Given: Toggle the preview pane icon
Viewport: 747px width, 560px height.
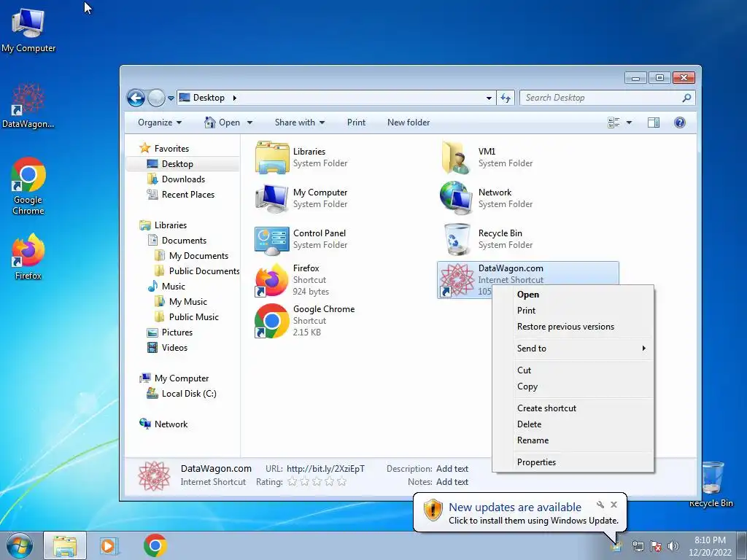Looking at the screenshot, I should pos(654,122).
